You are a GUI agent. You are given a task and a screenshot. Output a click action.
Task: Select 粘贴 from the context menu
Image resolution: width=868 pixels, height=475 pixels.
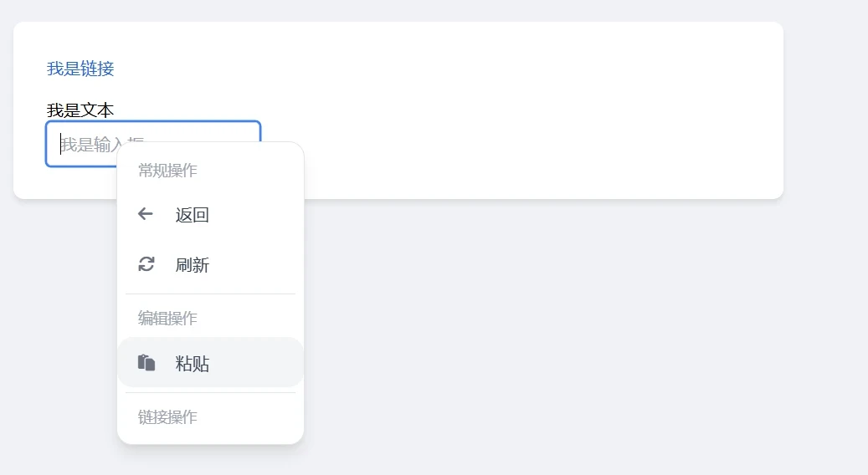[210, 363]
